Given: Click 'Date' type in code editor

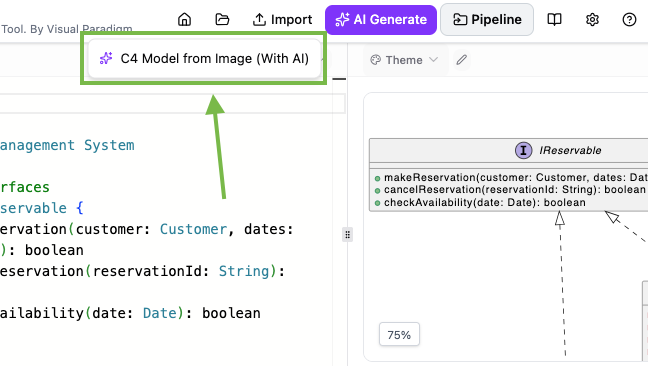Looking at the screenshot, I should pos(160,313).
